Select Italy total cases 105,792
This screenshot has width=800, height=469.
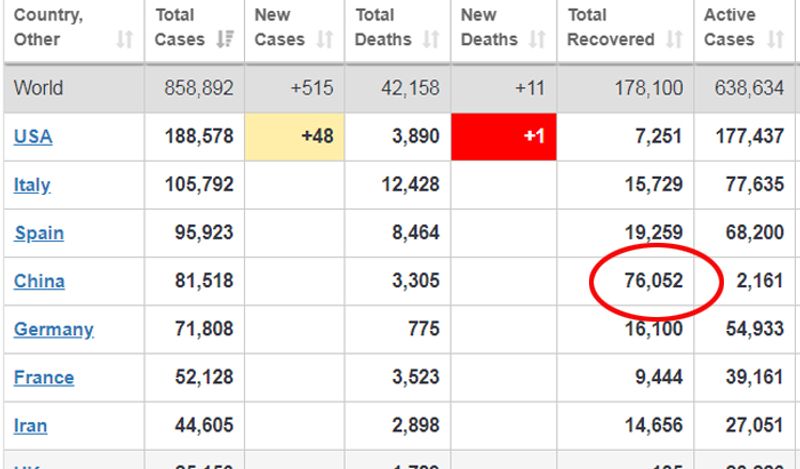tap(199, 184)
